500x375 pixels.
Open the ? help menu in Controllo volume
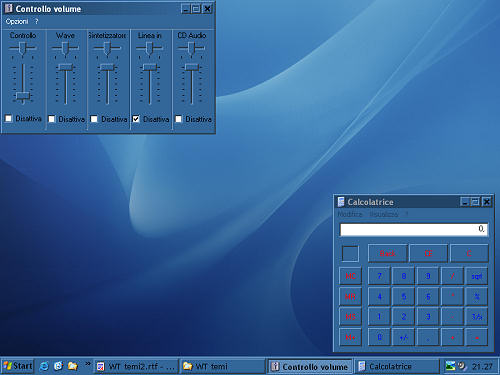tap(36, 22)
